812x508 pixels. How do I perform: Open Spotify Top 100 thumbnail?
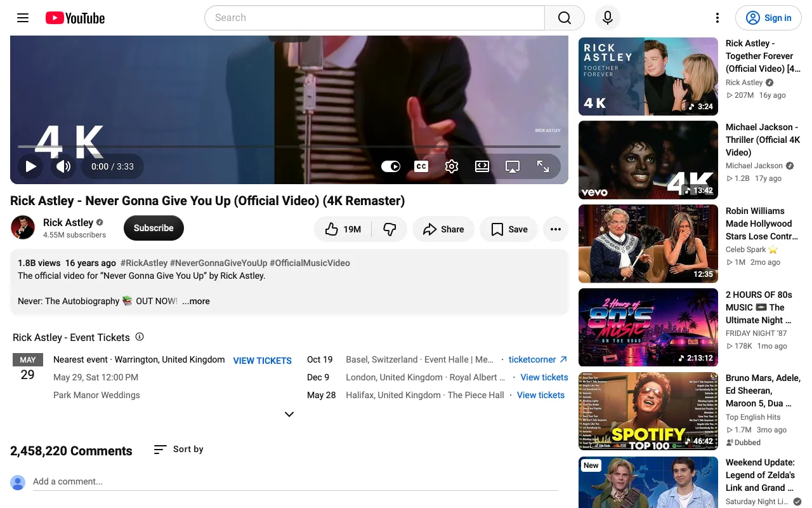click(x=648, y=411)
